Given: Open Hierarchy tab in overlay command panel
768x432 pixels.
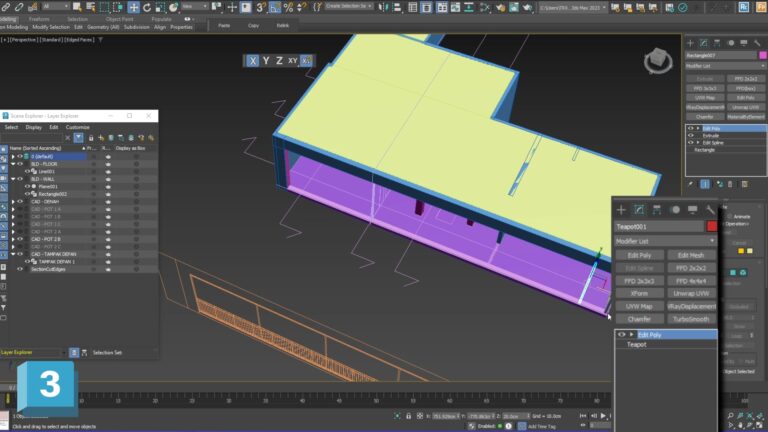Looking at the screenshot, I should [657, 210].
